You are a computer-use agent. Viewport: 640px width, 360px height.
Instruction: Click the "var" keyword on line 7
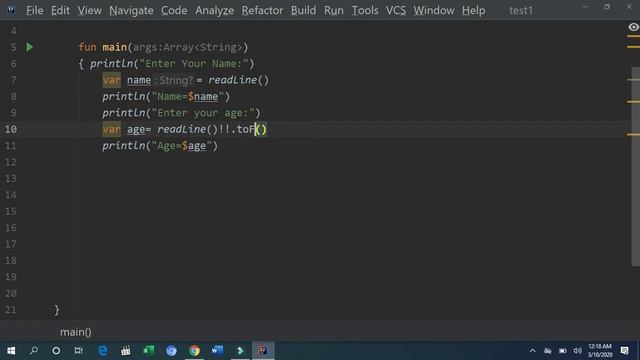click(111, 80)
